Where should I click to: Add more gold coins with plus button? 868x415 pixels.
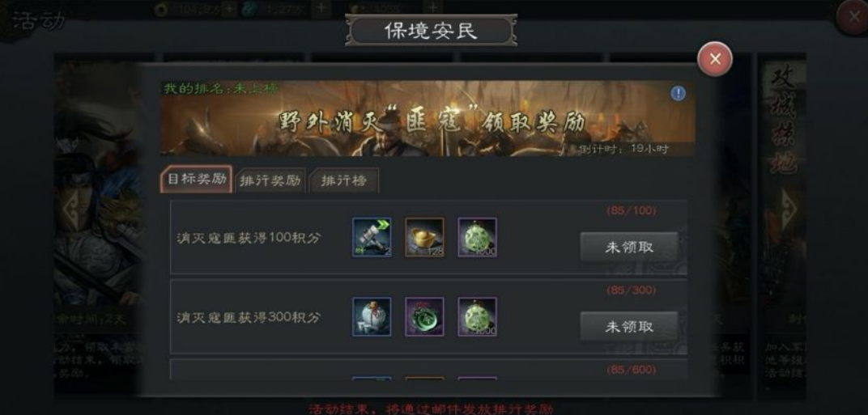click(x=229, y=9)
